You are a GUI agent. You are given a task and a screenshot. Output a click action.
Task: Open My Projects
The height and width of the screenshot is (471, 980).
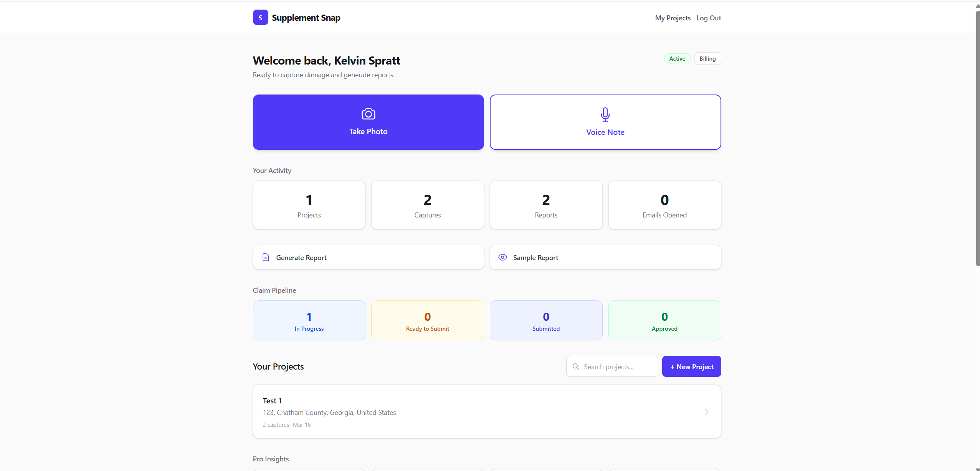click(673, 18)
